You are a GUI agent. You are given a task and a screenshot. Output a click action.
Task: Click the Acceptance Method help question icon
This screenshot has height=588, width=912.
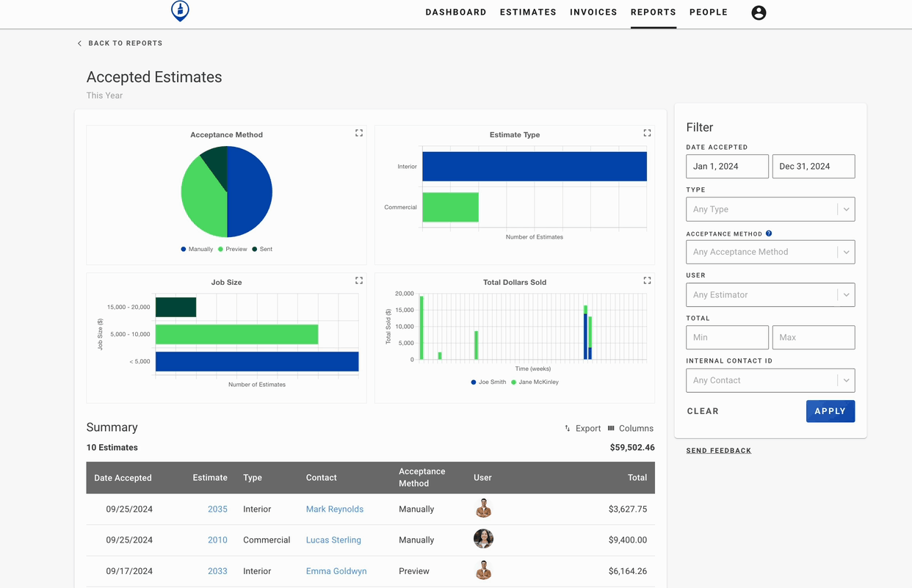[x=769, y=233]
